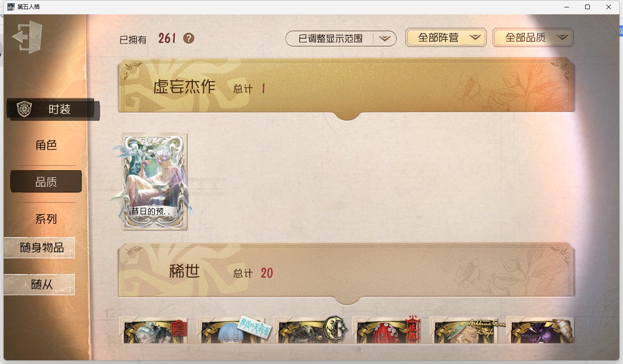
Task: Click the 第五人格 title bar app icon
Action: (x=11, y=7)
